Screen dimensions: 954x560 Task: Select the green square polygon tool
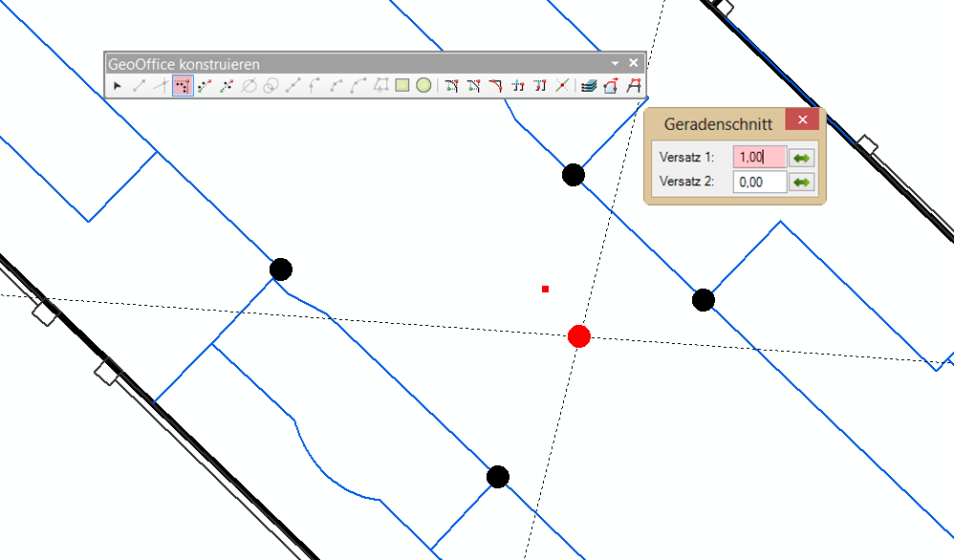402,86
